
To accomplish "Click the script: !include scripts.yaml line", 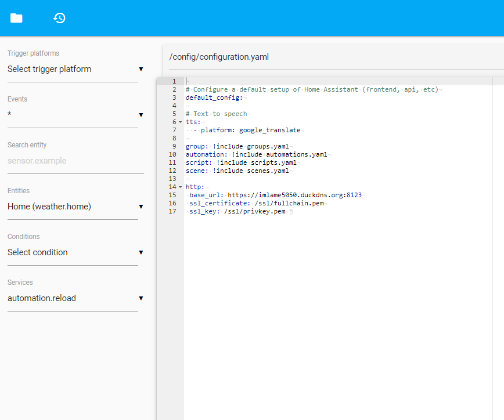I will click(241, 162).
